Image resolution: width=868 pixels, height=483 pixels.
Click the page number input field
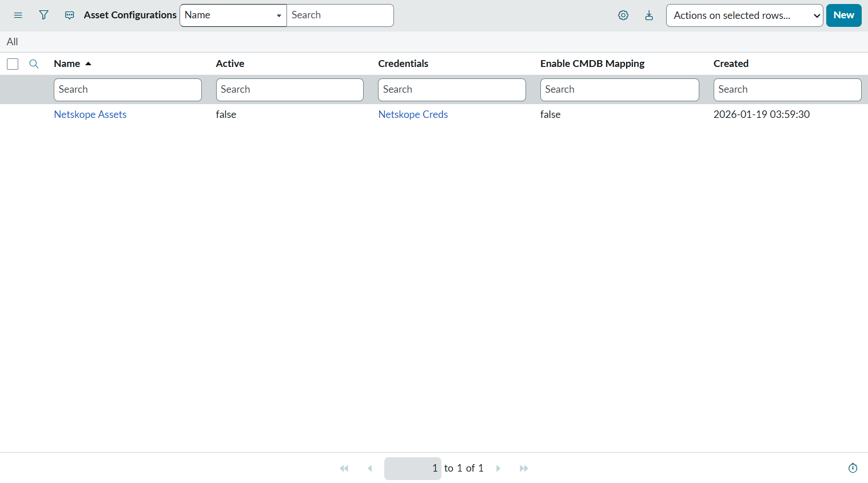click(x=413, y=469)
